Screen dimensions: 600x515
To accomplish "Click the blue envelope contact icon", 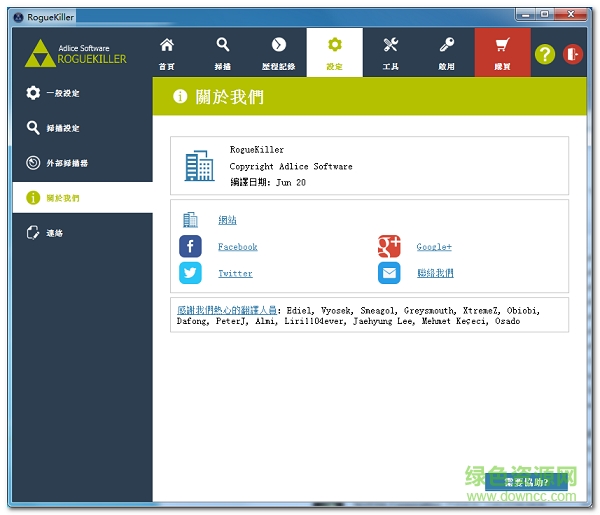I will click(x=389, y=273).
